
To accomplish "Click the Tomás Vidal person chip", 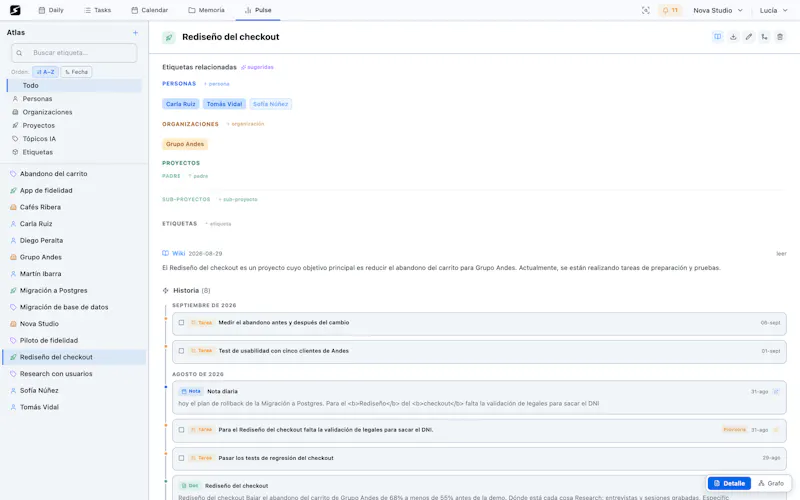I will pyautogui.click(x=224, y=104).
